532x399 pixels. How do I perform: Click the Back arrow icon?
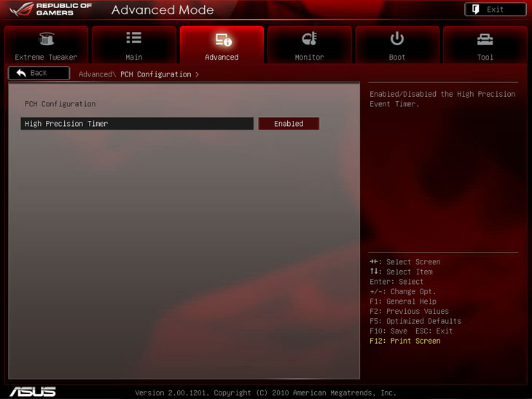(21, 73)
